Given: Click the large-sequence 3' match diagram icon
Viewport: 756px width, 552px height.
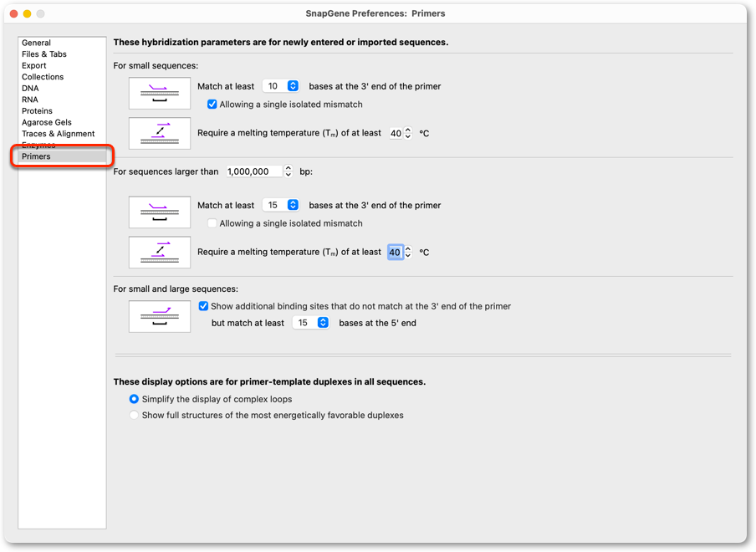Looking at the screenshot, I should point(160,212).
